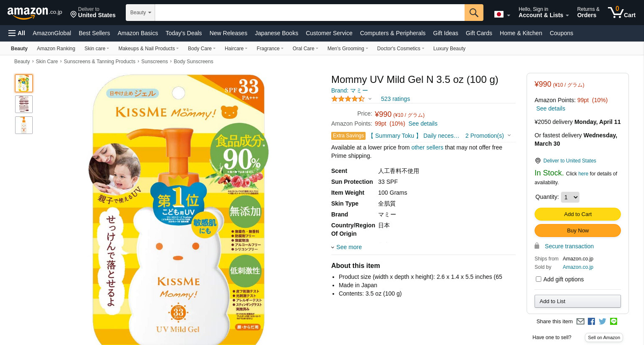Enable the Add gift options checkbox
Image resolution: width=644 pixels, height=345 pixels.
pyautogui.click(x=538, y=279)
